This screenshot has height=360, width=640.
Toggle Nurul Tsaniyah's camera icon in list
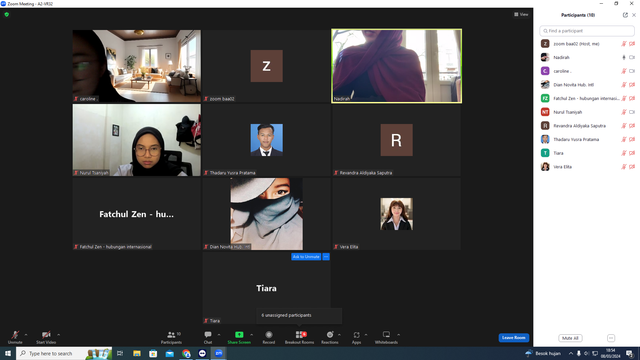(632, 112)
